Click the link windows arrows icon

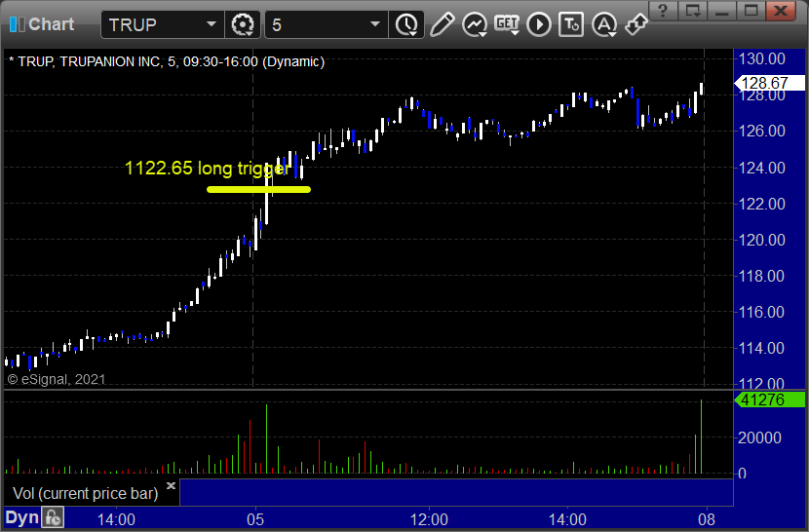pyautogui.click(x=636, y=24)
